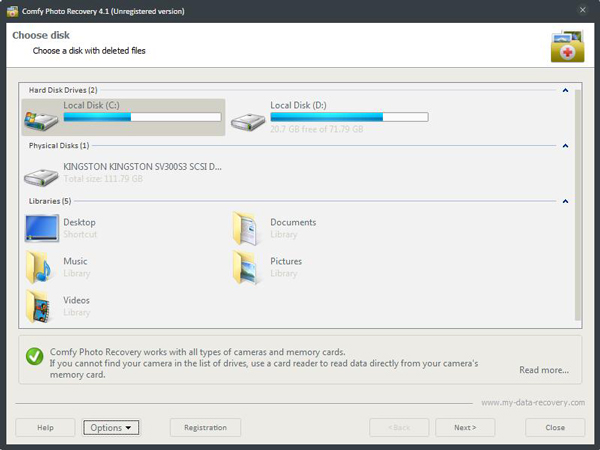Select the Pictures library folder icon
600x450 pixels.
coord(245,267)
